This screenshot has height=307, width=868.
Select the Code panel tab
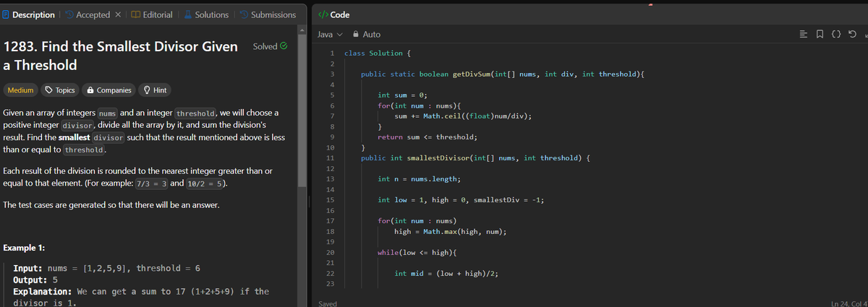pos(335,15)
